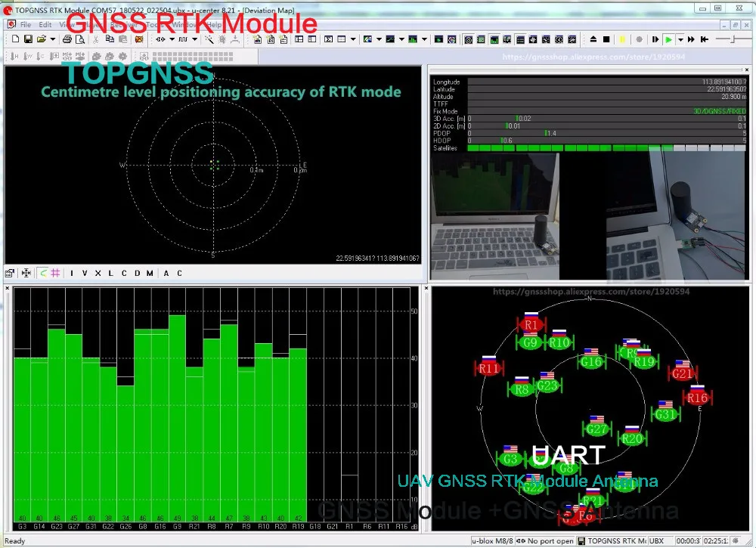Close the sky view panel
This screenshot has height=548, width=756.
click(x=426, y=288)
